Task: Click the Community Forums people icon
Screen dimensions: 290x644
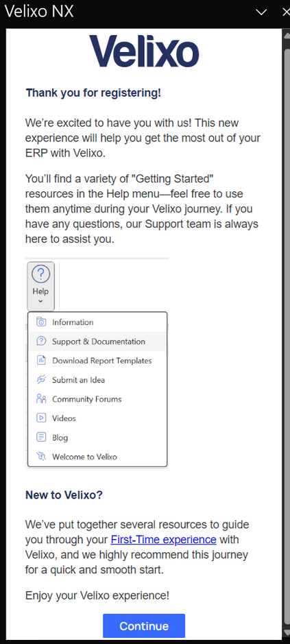Action: pyautogui.click(x=41, y=398)
